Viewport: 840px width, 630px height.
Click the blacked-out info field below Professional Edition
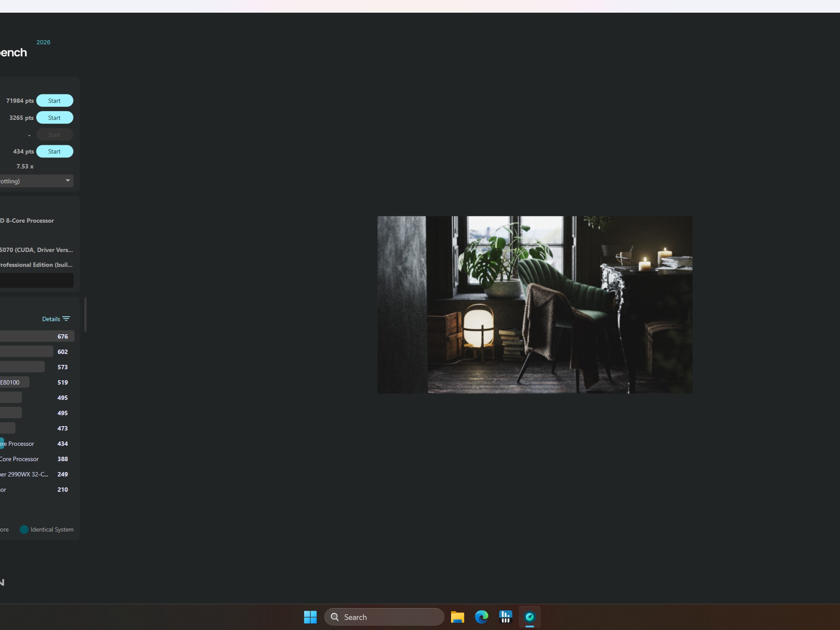pyautogui.click(x=37, y=280)
